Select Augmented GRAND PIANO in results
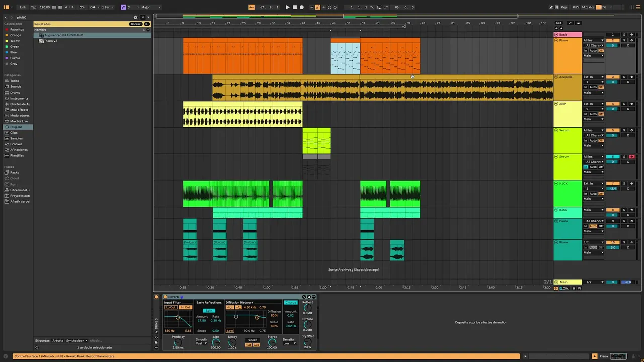Screen dimensions: 644x362 pos(92,35)
